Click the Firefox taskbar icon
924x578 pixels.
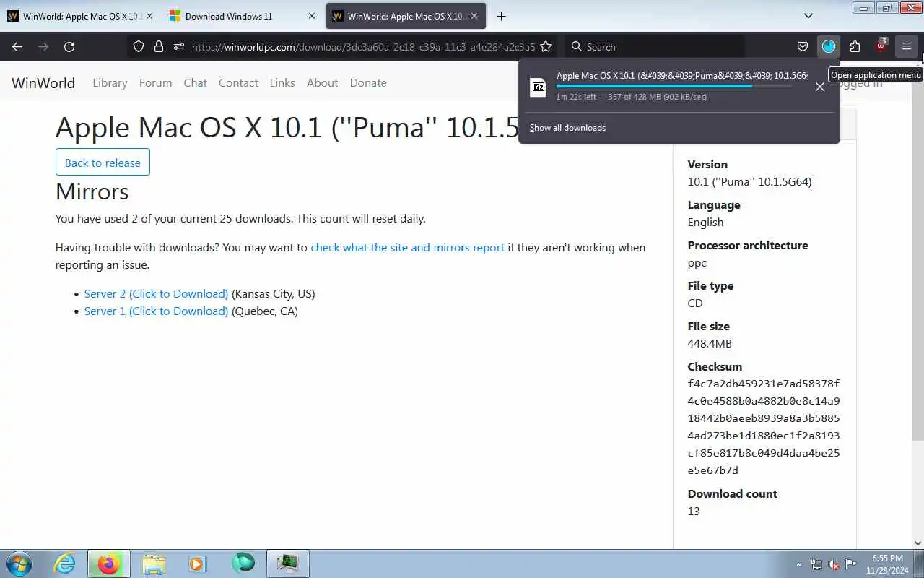109,564
